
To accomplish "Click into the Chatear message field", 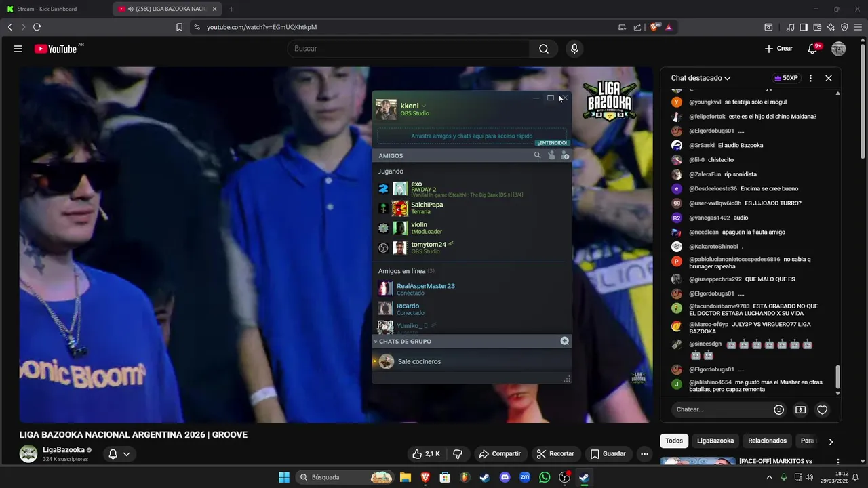I will (x=720, y=409).
